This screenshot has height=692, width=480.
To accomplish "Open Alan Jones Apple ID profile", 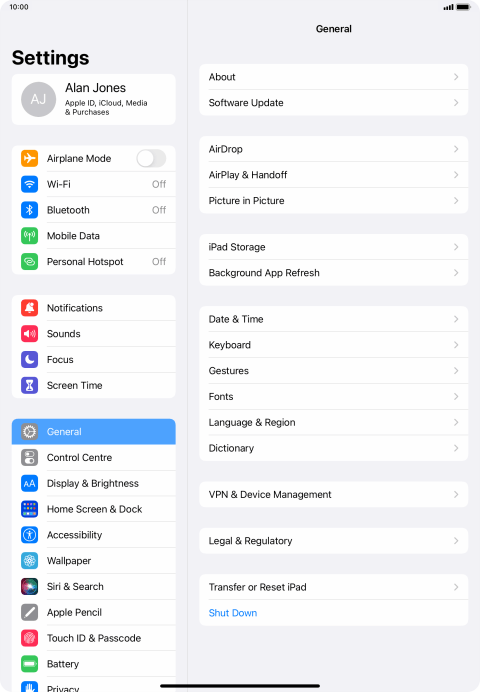I will pos(94,99).
